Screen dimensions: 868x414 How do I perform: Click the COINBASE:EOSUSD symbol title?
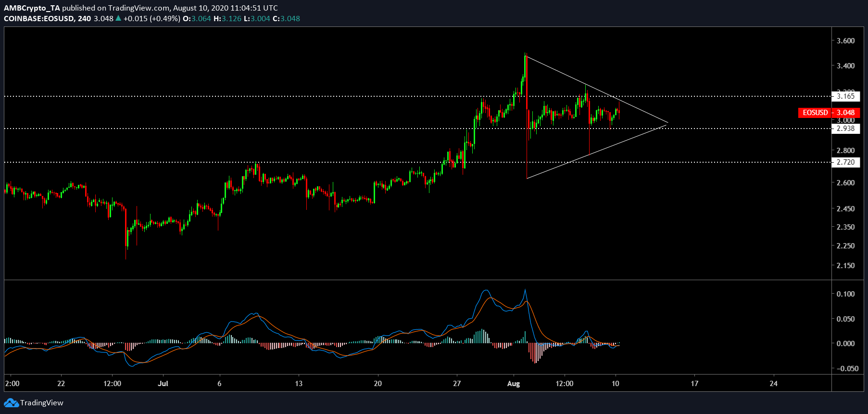point(39,19)
